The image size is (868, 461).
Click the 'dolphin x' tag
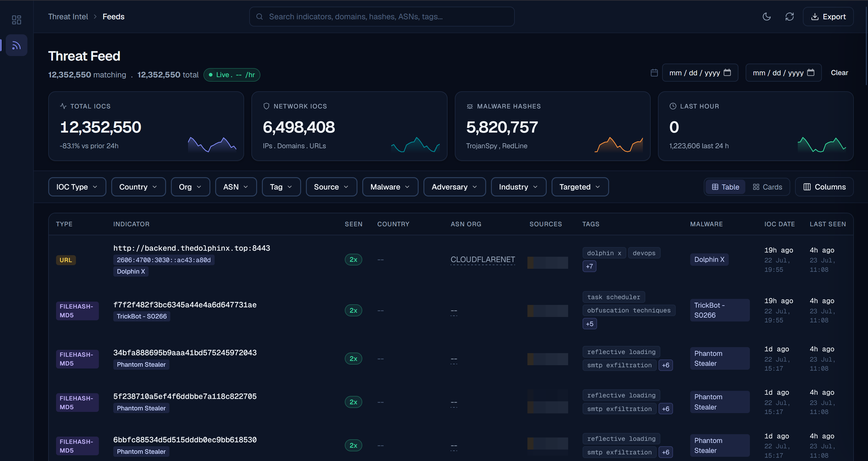(604, 253)
